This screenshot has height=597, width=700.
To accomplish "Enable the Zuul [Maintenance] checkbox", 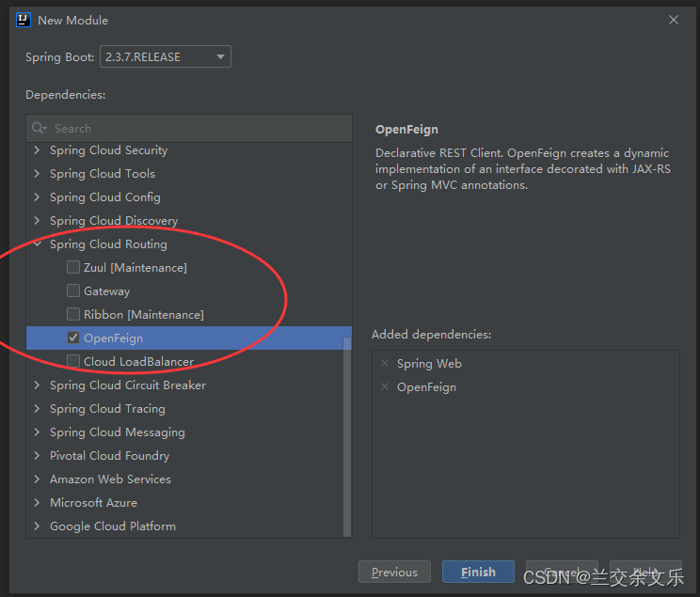I will 73,267.
